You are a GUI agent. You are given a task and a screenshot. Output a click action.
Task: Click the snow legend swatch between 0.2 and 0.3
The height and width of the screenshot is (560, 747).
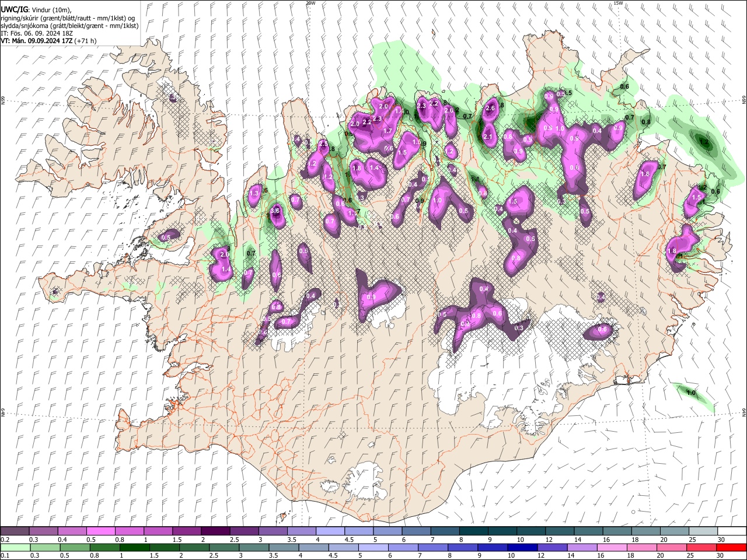[15, 531]
